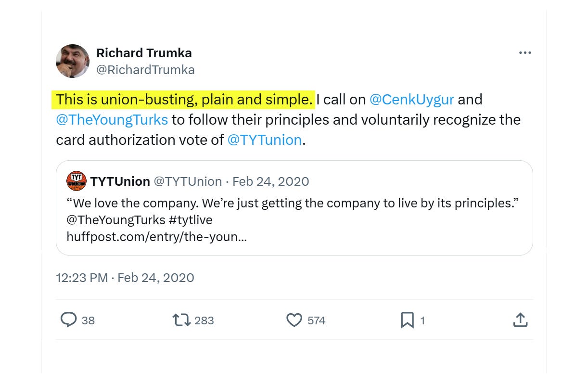
Task: Open the huffpost.com article link
Action: point(157,237)
